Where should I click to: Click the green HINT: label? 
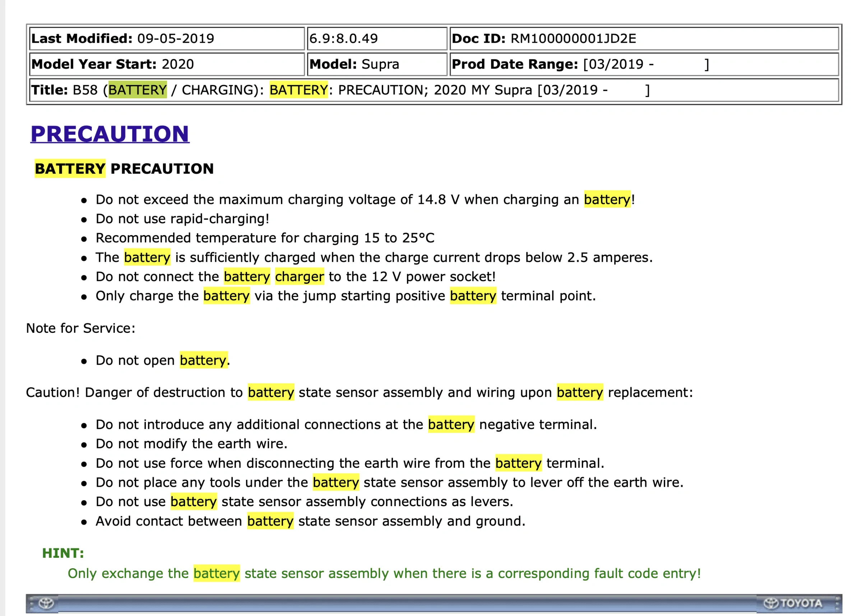pos(63,553)
